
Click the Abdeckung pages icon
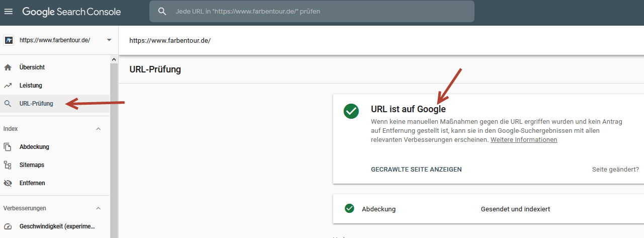pyautogui.click(x=8, y=147)
